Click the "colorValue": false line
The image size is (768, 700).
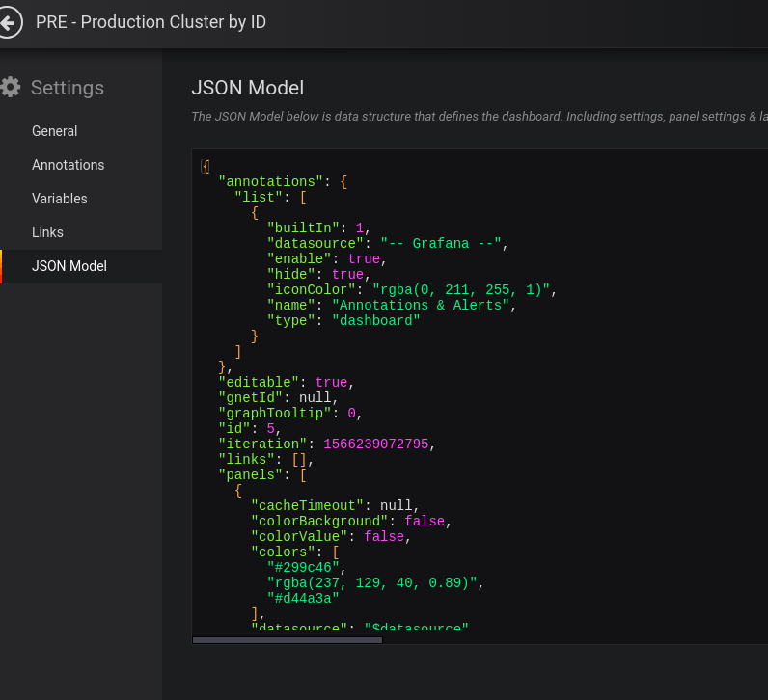pos(331,536)
